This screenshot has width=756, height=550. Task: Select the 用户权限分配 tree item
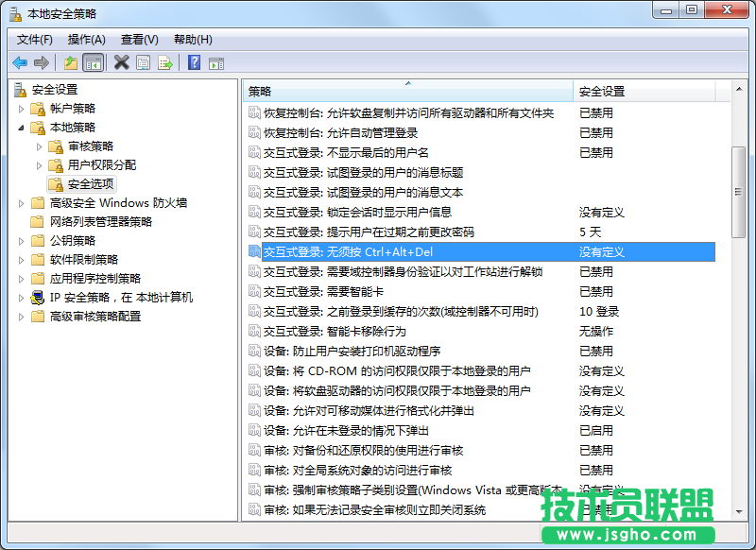tap(92, 164)
